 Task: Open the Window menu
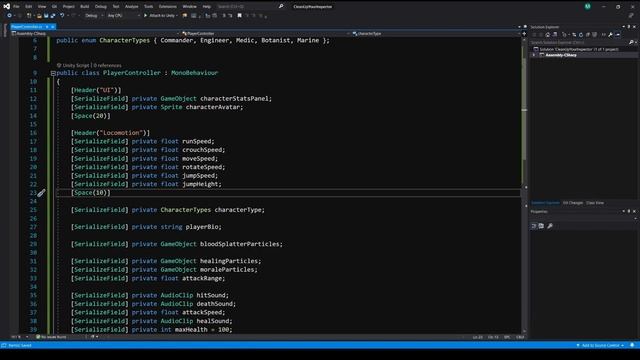[x=189, y=7]
